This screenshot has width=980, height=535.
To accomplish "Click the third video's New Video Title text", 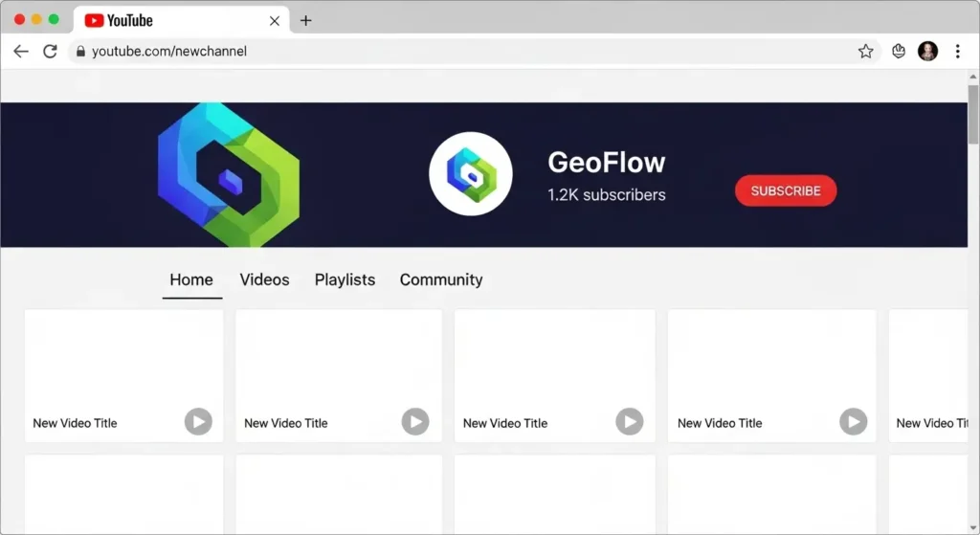I will tap(505, 423).
